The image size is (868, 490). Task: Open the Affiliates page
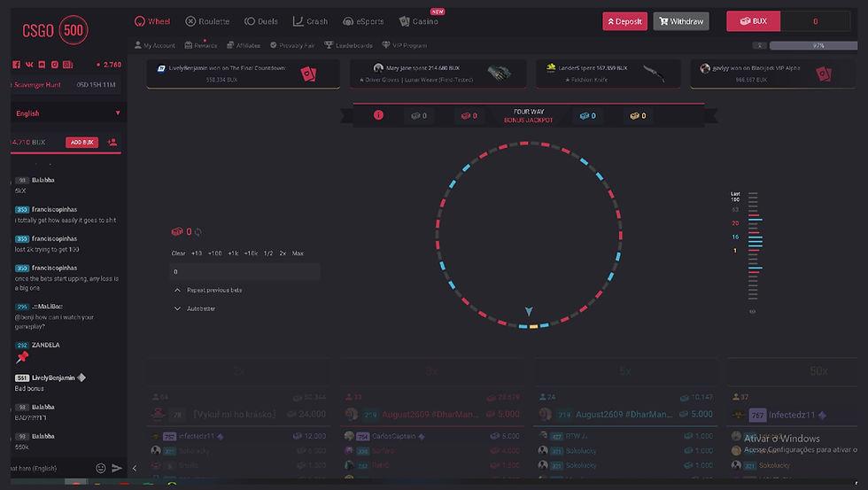pos(244,45)
